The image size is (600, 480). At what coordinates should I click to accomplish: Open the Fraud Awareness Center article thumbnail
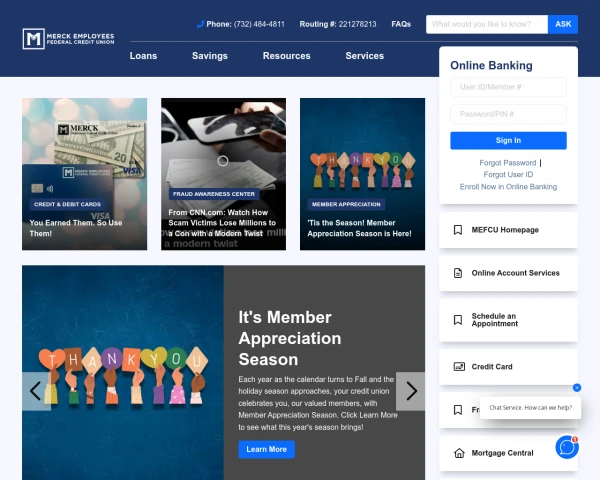tap(223, 174)
